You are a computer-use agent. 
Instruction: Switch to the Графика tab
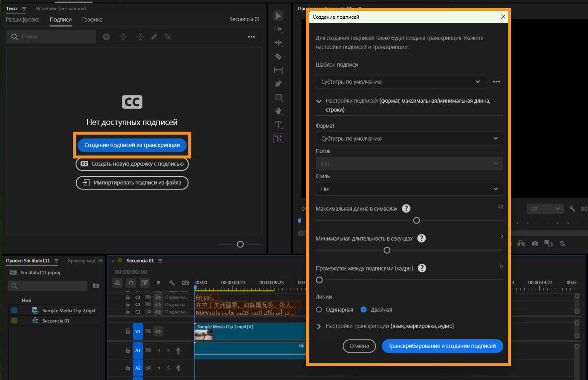coord(92,20)
